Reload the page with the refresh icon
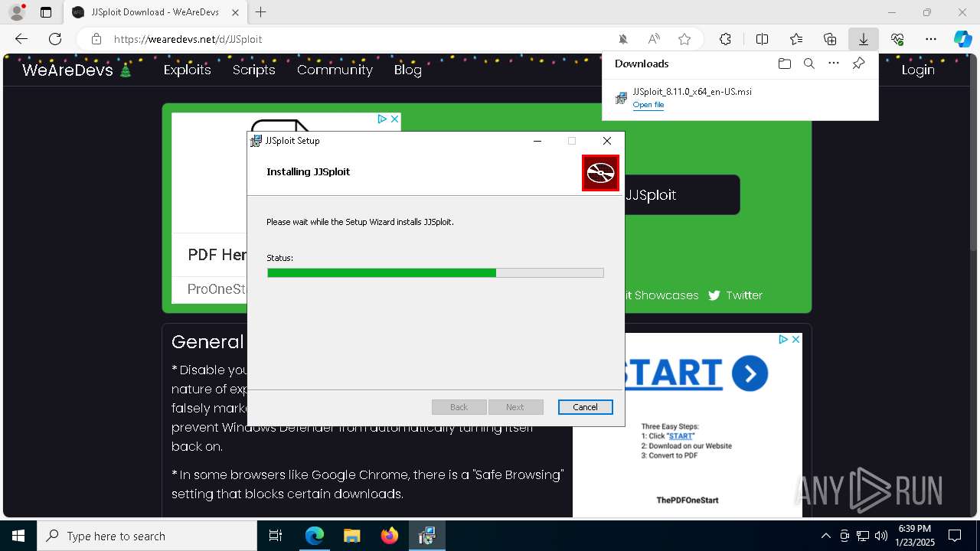This screenshot has width=980, height=551. [x=55, y=39]
